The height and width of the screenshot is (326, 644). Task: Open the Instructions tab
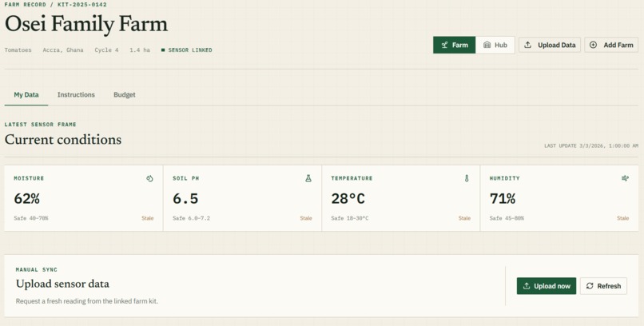click(x=76, y=95)
